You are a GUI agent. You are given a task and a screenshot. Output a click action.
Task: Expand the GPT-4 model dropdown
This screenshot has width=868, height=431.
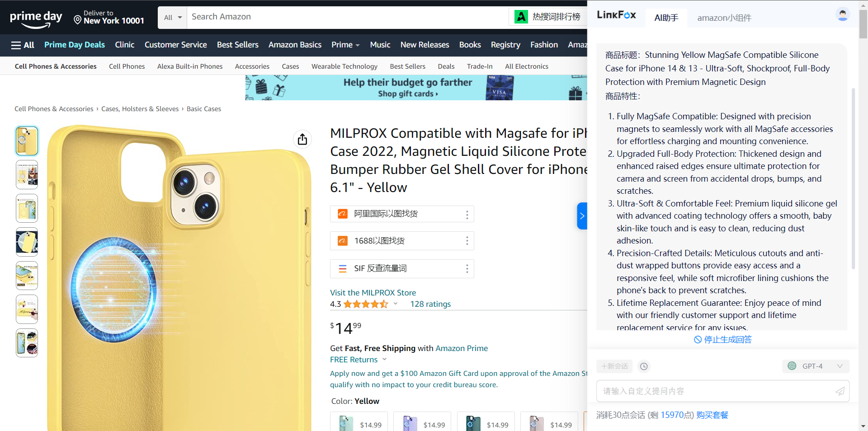(x=839, y=366)
